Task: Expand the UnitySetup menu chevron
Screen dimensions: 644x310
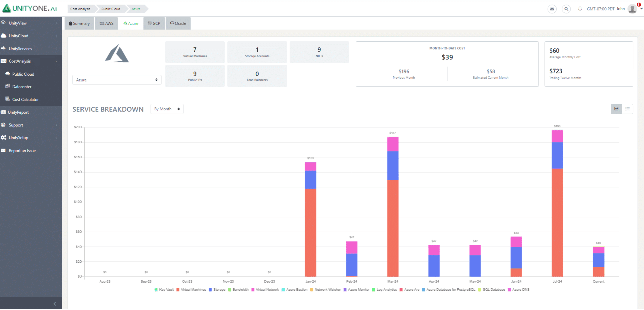Action: (x=56, y=138)
